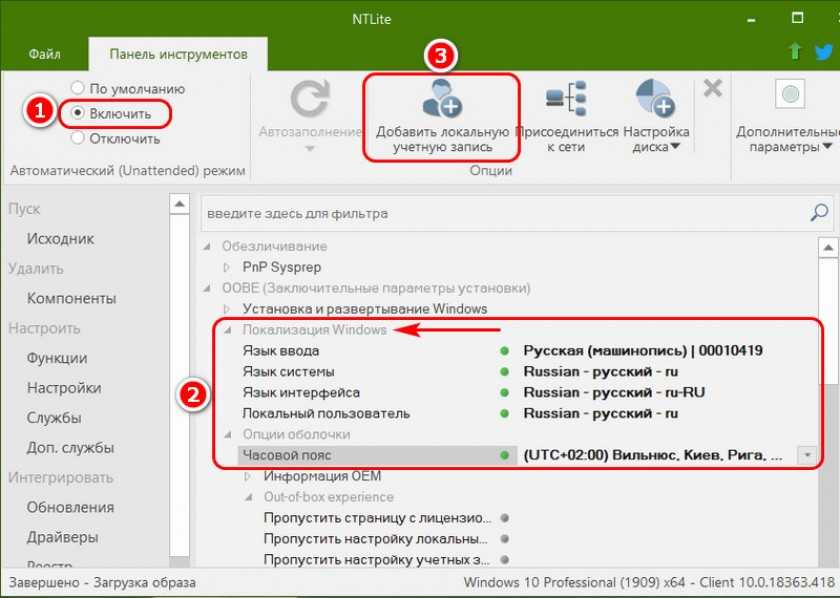Image resolution: width=840 pixels, height=598 pixels.
Task: Select the 'Отключить' radio button
Action: coord(77,138)
